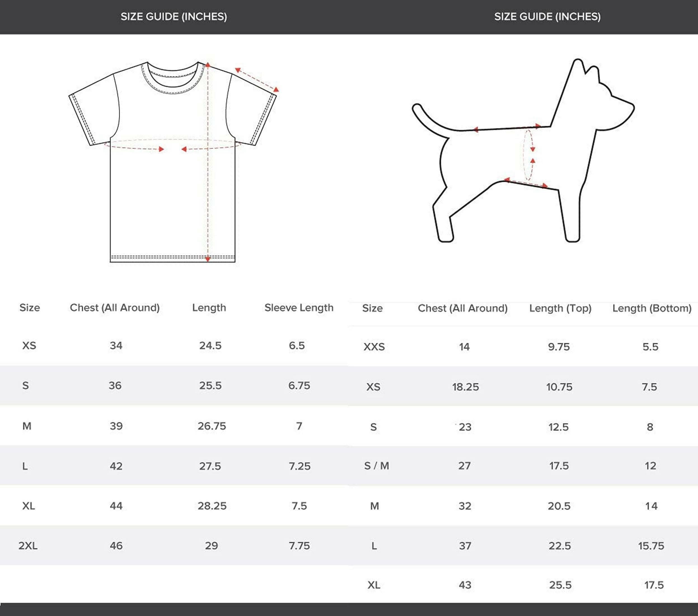Viewport: 698px width, 616px height.
Task: Click the XXS size row label
Action: (374, 347)
